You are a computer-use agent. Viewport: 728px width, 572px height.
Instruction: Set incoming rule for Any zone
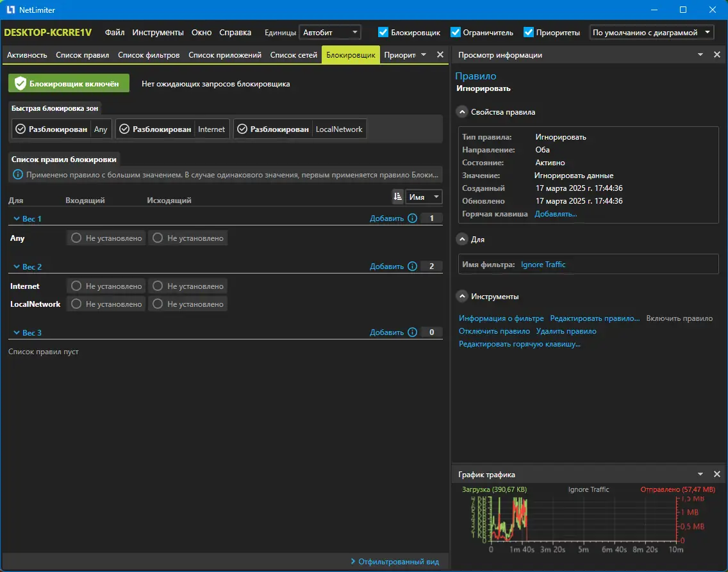click(106, 238)
